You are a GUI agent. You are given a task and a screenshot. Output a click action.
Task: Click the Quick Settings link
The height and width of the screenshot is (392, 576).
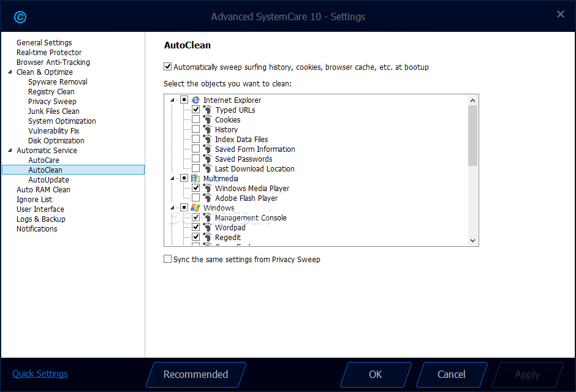pyautogui.click(x=40, y=373)
